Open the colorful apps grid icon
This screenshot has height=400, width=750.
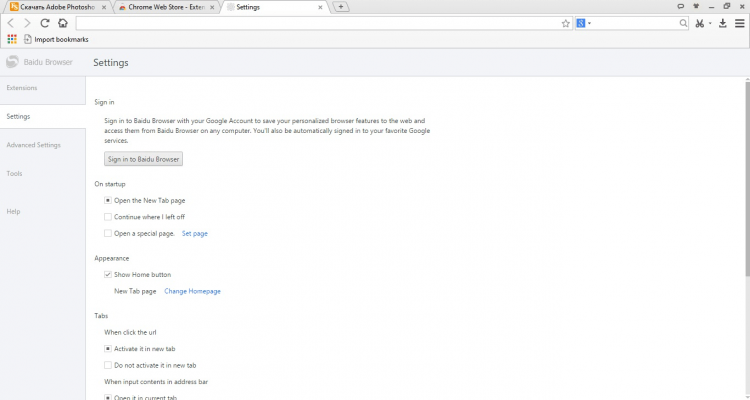pyautogui.click(x=12, y=39)
